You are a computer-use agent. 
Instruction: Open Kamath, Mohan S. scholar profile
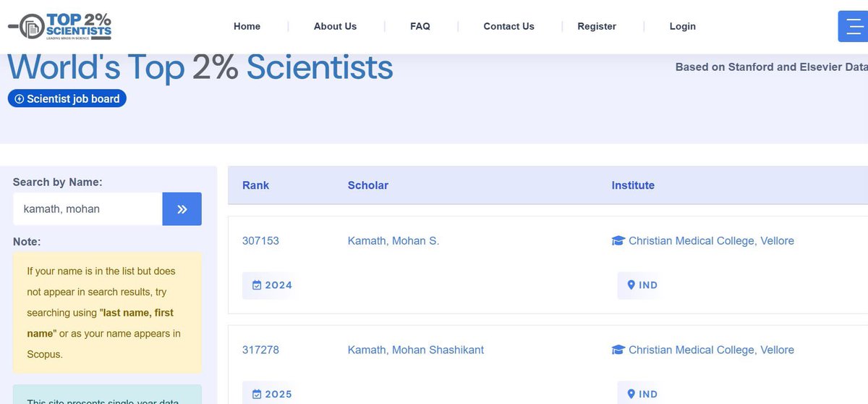393,241
